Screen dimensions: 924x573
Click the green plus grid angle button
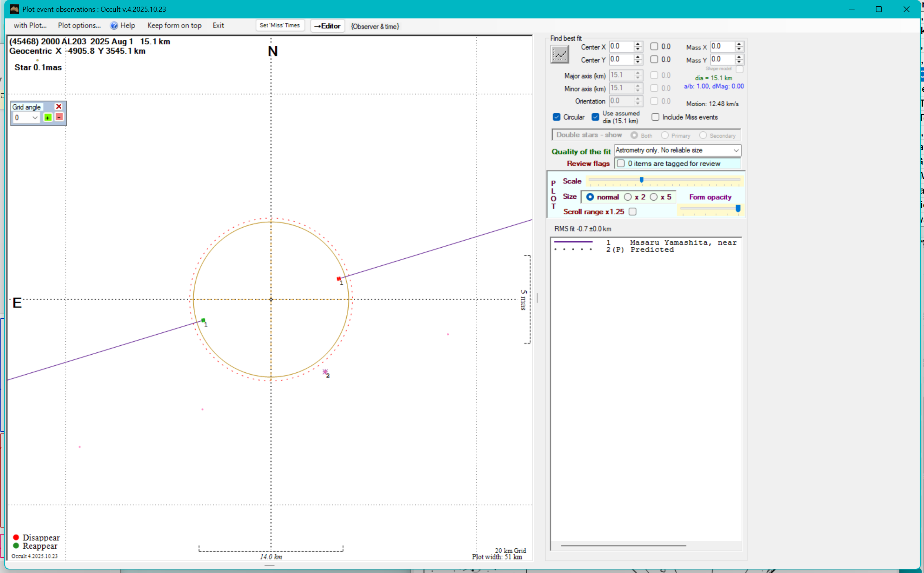48,118
